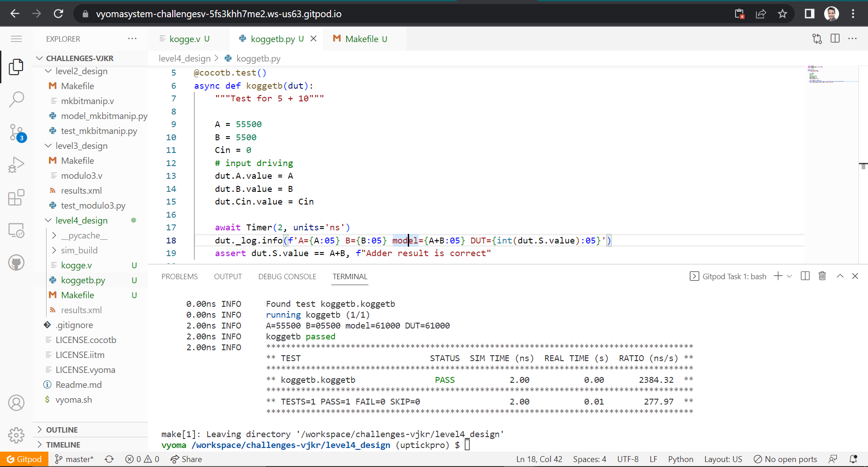Open the master branch picker in status bar

point(74,459)
